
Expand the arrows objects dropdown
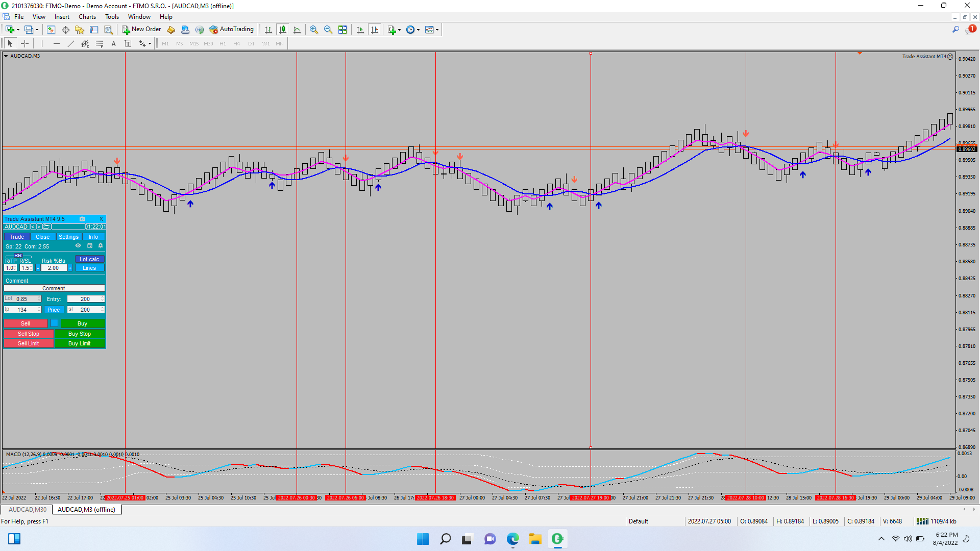[150, 43]
